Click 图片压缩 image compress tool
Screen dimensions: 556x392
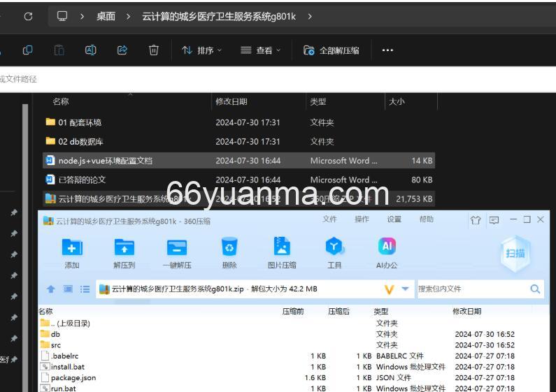(282, 253)
